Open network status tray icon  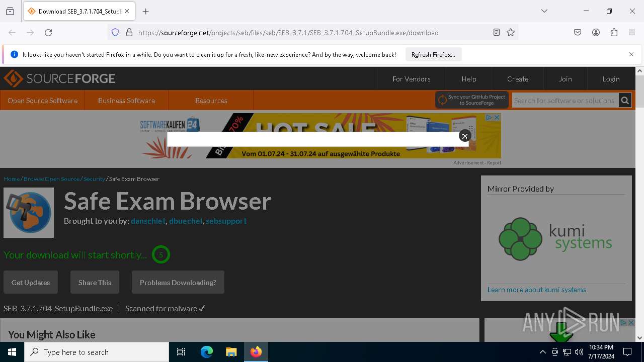click(567, 352)
